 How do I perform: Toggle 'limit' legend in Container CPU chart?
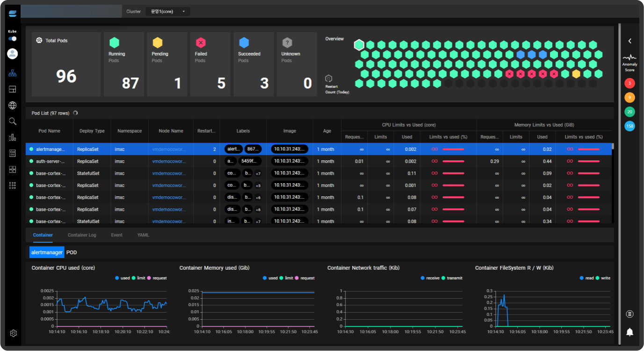pos(138,278)
